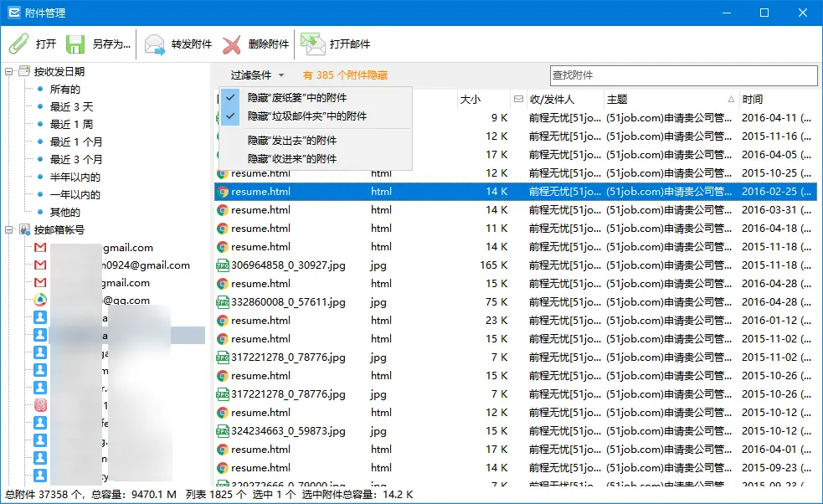Click Chrome icon of resume.html dated 2015-09-23
Viewport: 823px width, 504px height.
tap(223, 468)
